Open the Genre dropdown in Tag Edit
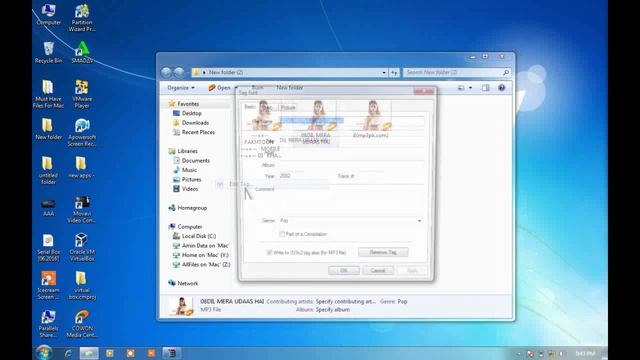Image resolution: width=640 pixels, height=360 pixels. 419,220
